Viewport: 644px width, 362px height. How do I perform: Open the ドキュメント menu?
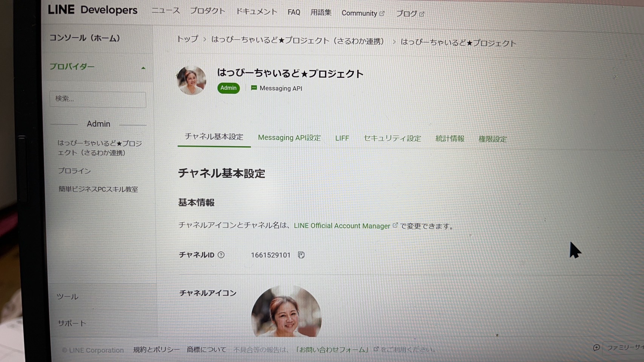pyautogui.click(x=257, y=12)
